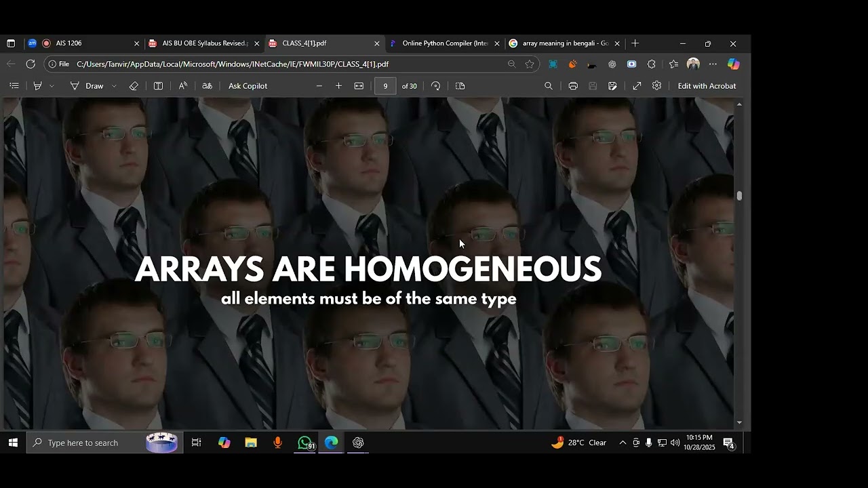Open Ask Copilot for the PDF

[248, 86]
